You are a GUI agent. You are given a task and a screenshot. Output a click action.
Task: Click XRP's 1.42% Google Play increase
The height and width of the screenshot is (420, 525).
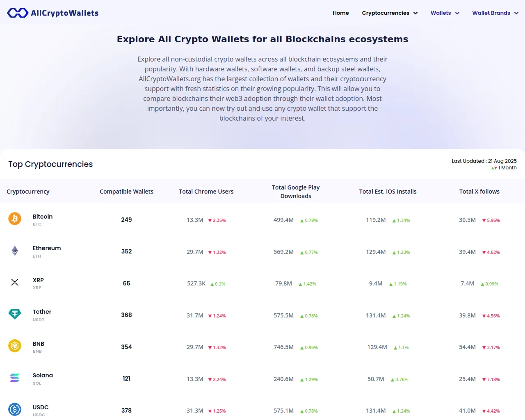point(307,284)
